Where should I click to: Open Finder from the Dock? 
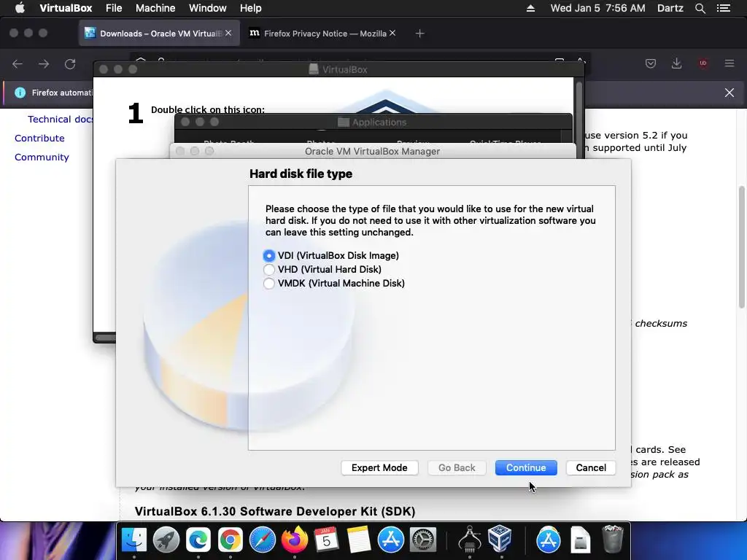tap(134, 540)
